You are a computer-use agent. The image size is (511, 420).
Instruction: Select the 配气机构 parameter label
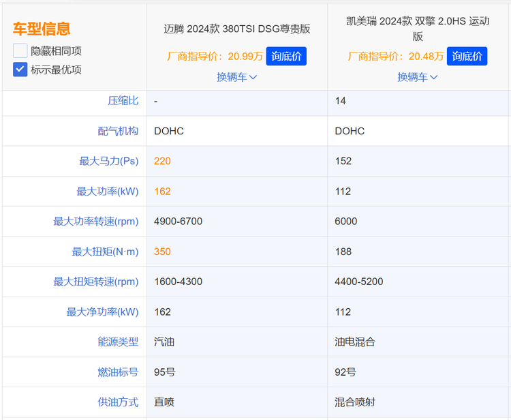click(x=118, y=131)
